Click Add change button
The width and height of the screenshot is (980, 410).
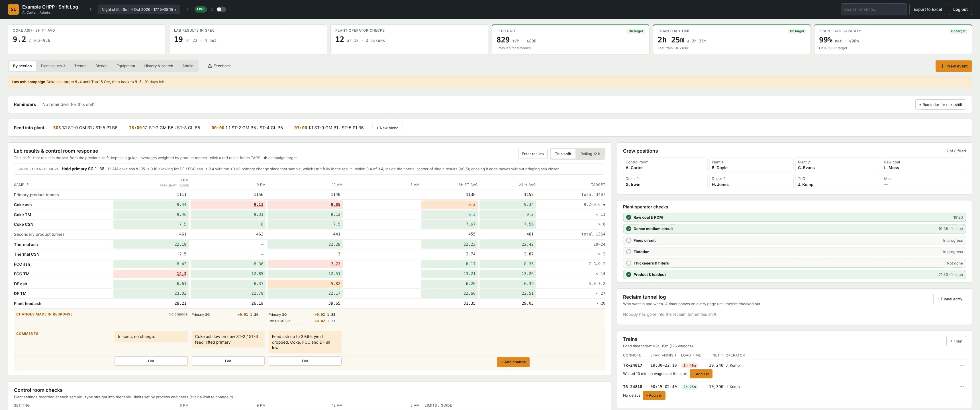pos(513,362)
